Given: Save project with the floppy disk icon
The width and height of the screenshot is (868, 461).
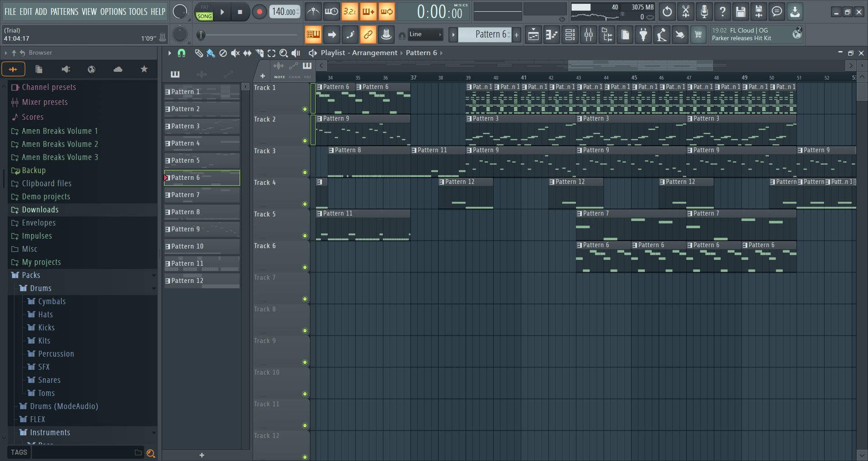Looking at the screenshot, I should (740, 12).
